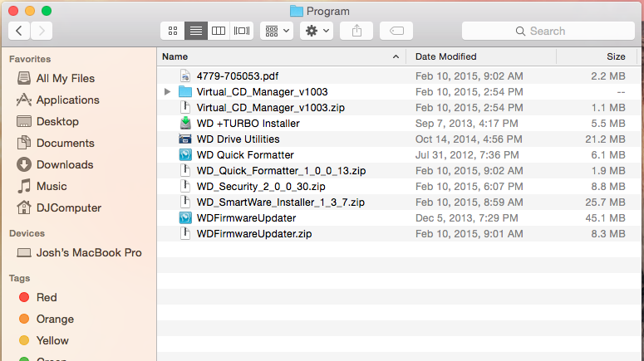Select the WDFirmwareUpdater application name
Image resolution: width=644 pixels, height=361 pixels.
pyautogui.click(x=247, y=218)
